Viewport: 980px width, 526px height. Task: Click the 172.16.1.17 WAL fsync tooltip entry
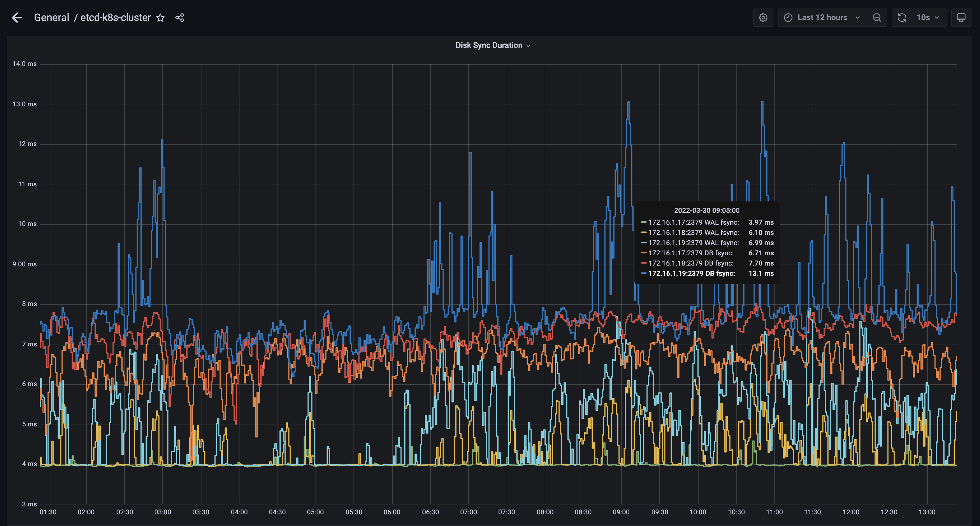point(693,222)
